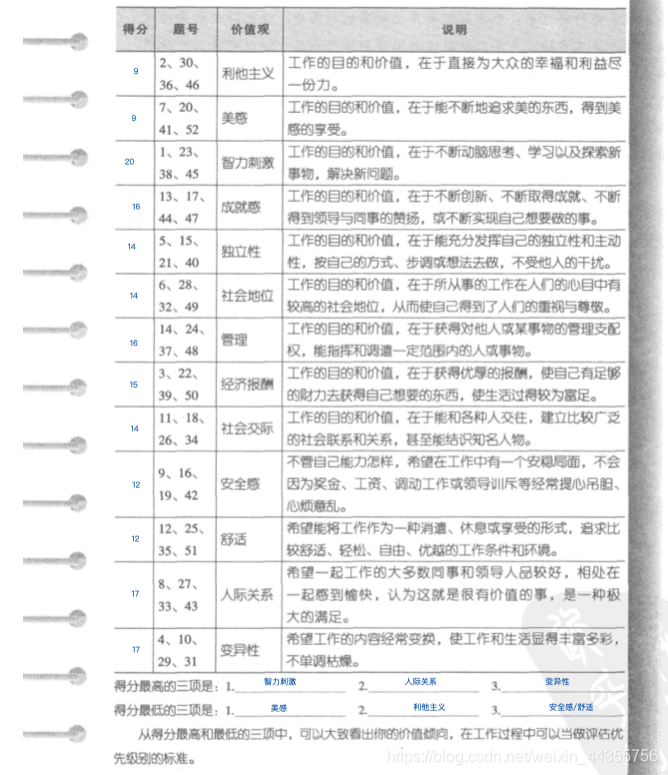Image resolution: width=668 pixels, height=775 pixels.
Task: Click the 美感 description about 追求美的东西
Action: 454,119
